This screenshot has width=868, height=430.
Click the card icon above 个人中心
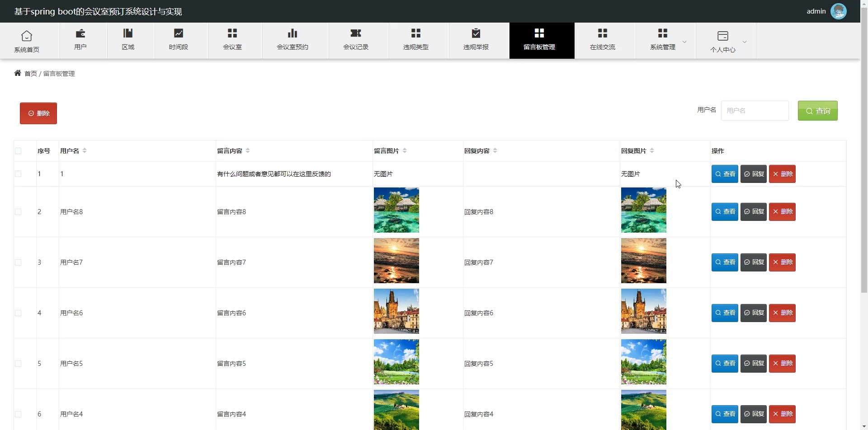click(723, 36)
